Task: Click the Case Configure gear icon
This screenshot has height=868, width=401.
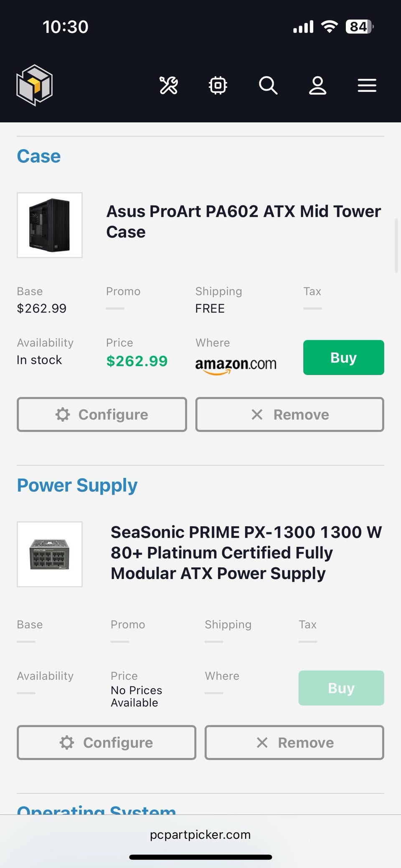Action: [63, 414]
